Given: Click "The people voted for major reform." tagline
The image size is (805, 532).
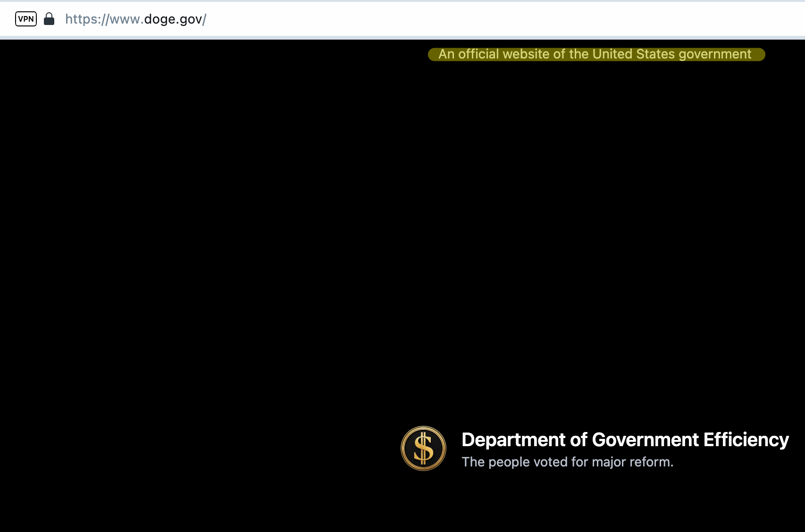Looking at the screenshot, I should tap(567, 462).
